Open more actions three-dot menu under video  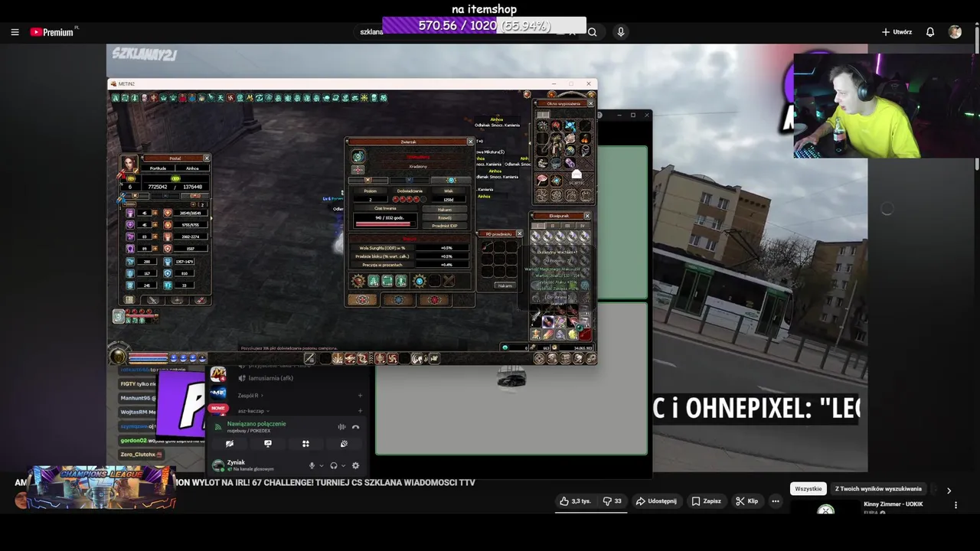pyautogui.click(x=775, y=501)
